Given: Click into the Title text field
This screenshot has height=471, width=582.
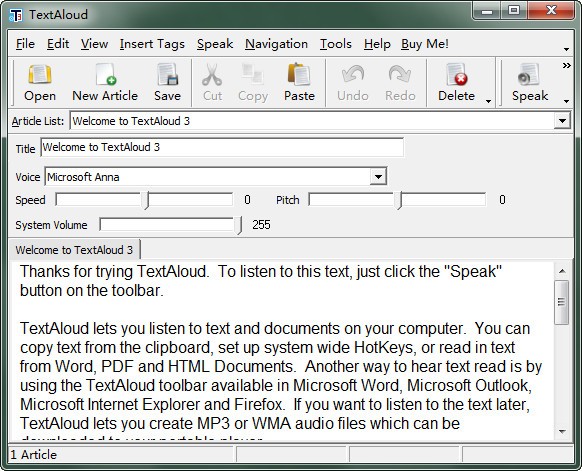Looking at the screenshot, I should click(222, 147).
